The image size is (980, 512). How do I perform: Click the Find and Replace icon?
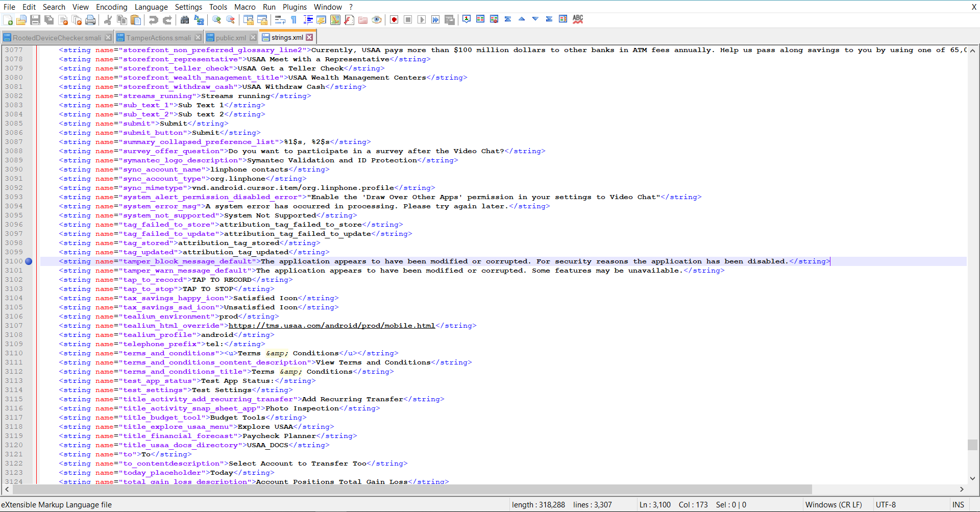click(x=199, y=20)
